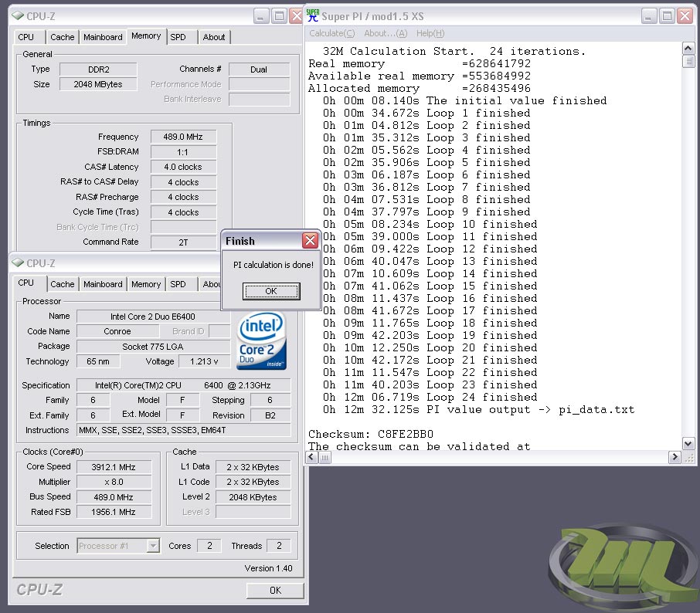The width and height of the screenshot is (700, 613).
Task: Click the Revision field showing B2
Action: (x=270, y=415)
